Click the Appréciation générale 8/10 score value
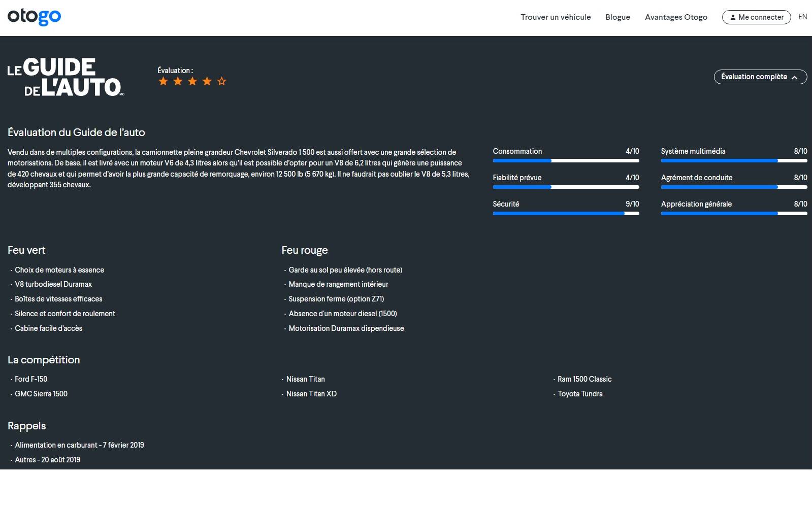812x507 pixels. click(800, 204)
